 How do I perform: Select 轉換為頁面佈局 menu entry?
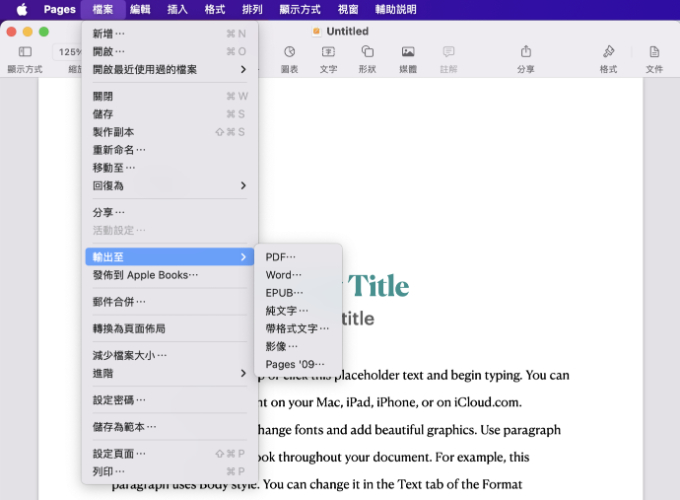click(x=129, y=328)
